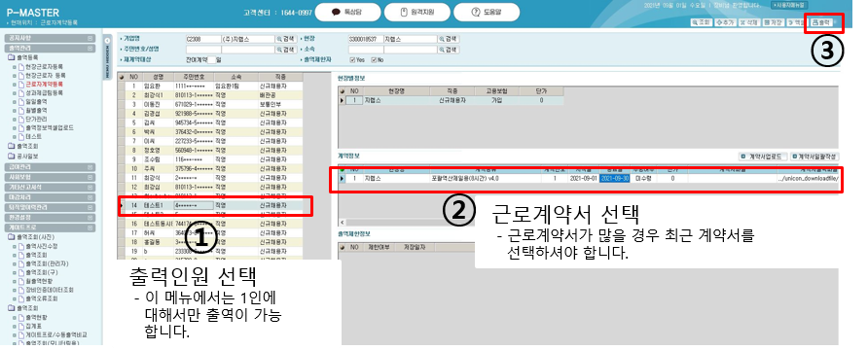
Task: Click the 삭제 delete toolbar button
Action: pyautogui.click(x=749, y=22)
